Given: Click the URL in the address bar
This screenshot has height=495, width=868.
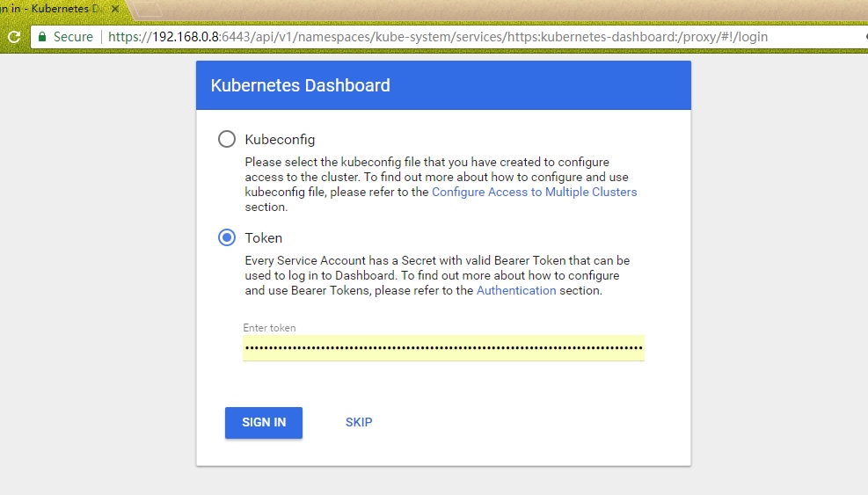Looking at the screenshot, I should tap(438, 37).
